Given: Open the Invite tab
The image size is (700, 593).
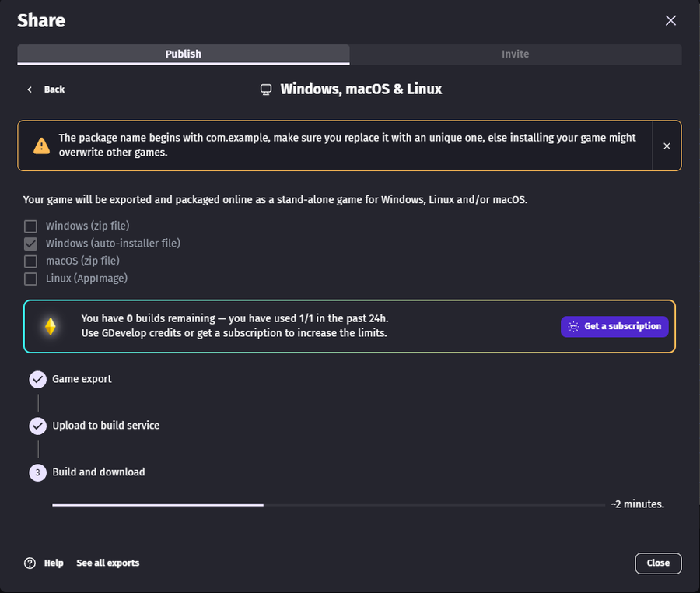Looking at the screenshot, I should click(x=516, y=54).
